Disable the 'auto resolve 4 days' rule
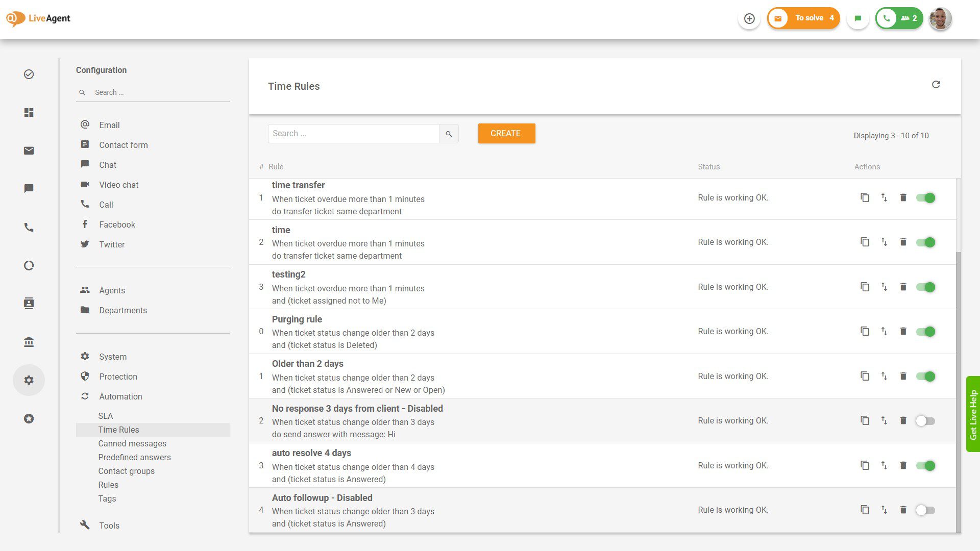 pyautogui.click(x=926, y=465)
